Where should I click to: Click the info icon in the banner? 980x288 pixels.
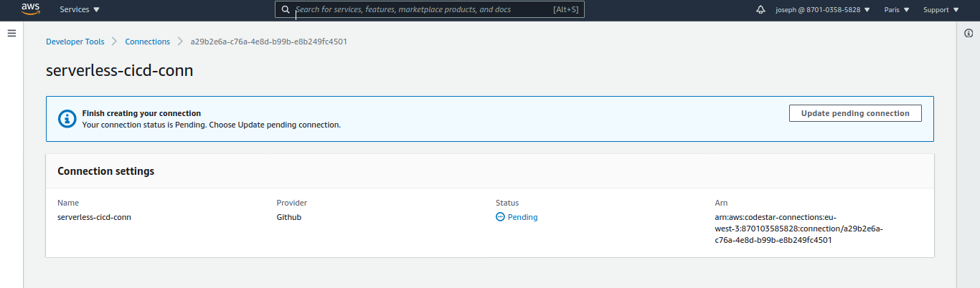[x=67, y=119]
